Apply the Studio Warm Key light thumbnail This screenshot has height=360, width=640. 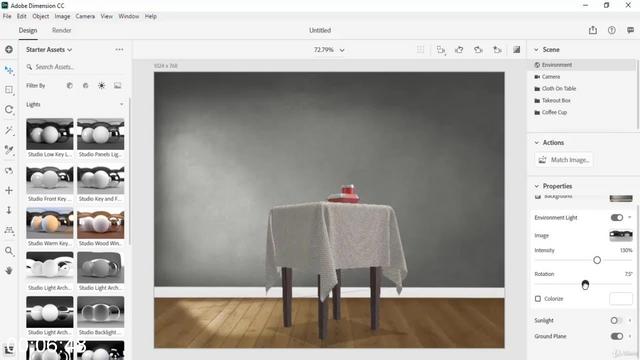pyautogui.click(x=50, y=223)
